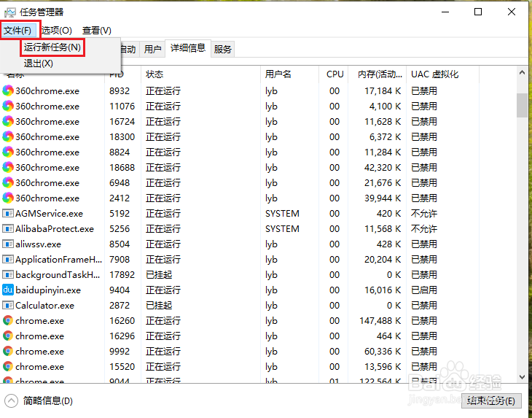This screenshot has width=532, height=418.
Task: Select the baidupinyin.exe process name
Action: click(48, 290)
